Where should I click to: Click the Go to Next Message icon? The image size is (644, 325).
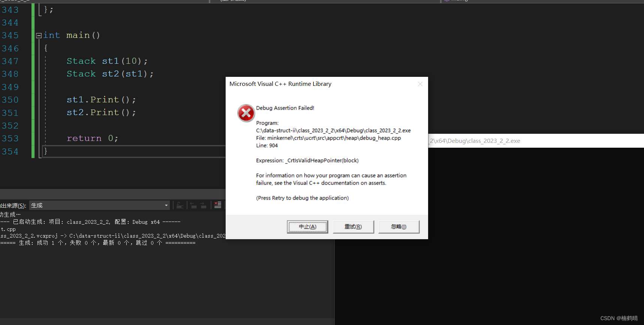tap(203, 205)
